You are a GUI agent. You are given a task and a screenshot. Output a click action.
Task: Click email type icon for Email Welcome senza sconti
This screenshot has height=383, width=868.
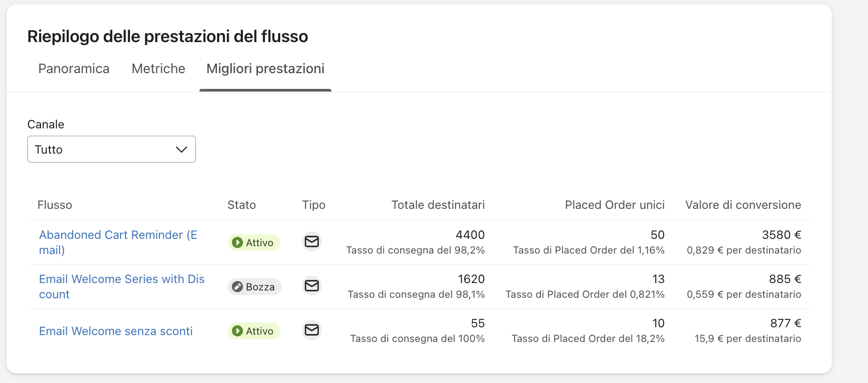[312, 330]
